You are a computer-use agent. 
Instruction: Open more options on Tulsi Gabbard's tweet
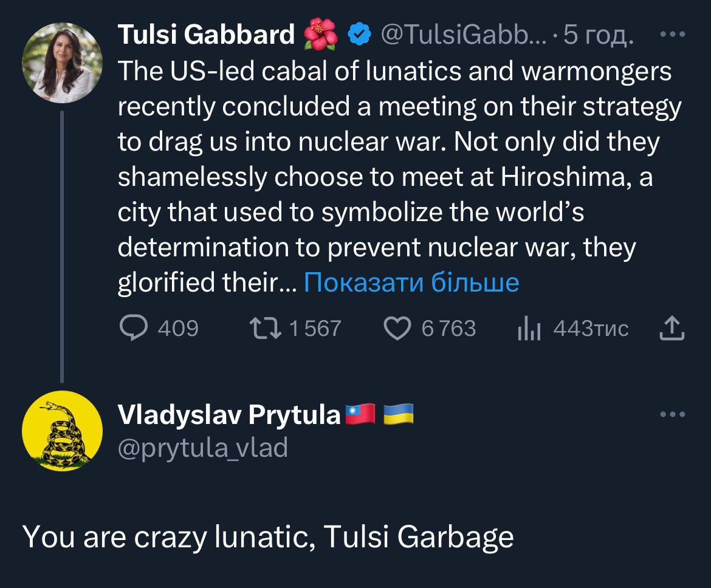(x=672, y=35)
